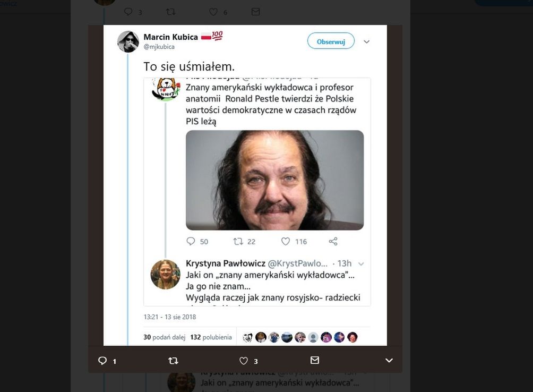Open chevron next to Krystyna Pawłowicz's 13h
The height and width of the screenshot is (392, 533).
pos(362,264)
